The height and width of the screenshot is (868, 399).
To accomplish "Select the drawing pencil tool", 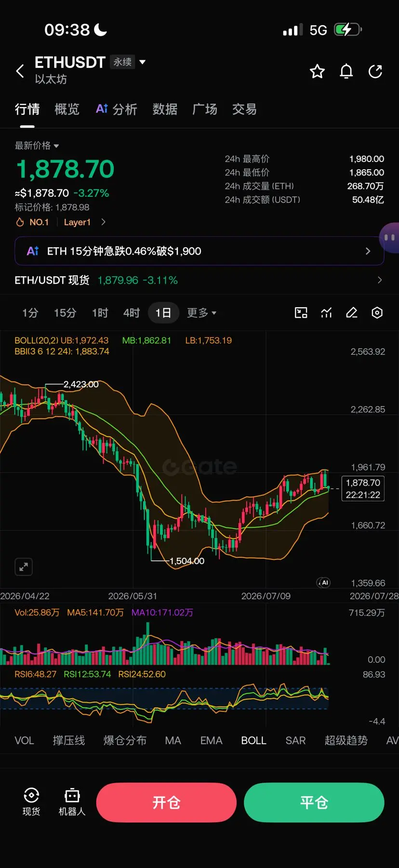I will pos(352,313).
